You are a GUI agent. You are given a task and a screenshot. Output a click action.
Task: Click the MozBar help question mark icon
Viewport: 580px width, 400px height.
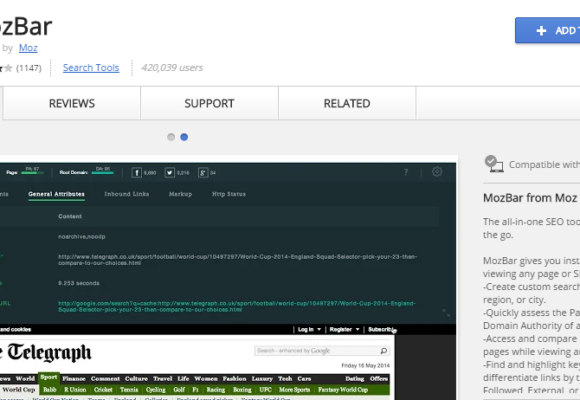coord(406,172)
